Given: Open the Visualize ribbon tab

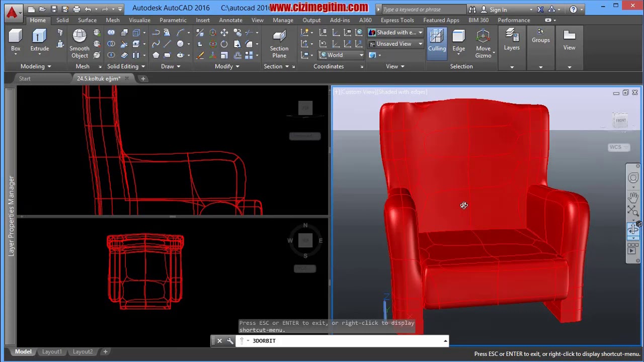Looking at the screenshot, I should click(139, 20).
